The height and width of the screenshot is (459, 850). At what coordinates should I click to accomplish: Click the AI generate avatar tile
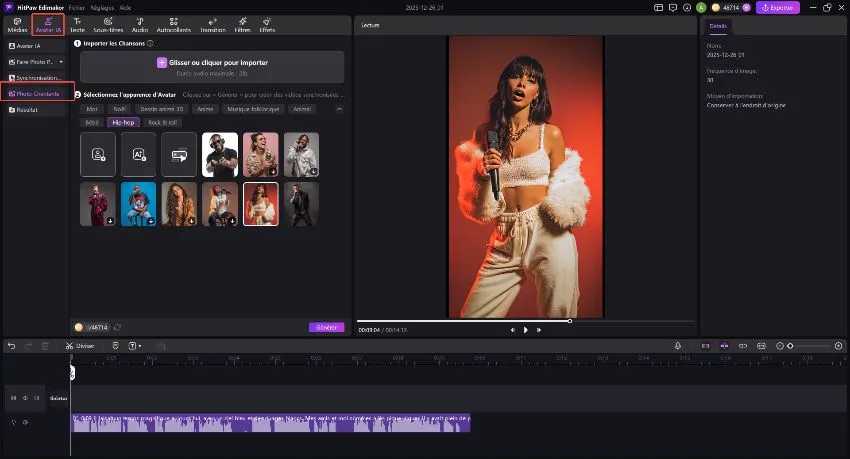[x=139, y=154]
